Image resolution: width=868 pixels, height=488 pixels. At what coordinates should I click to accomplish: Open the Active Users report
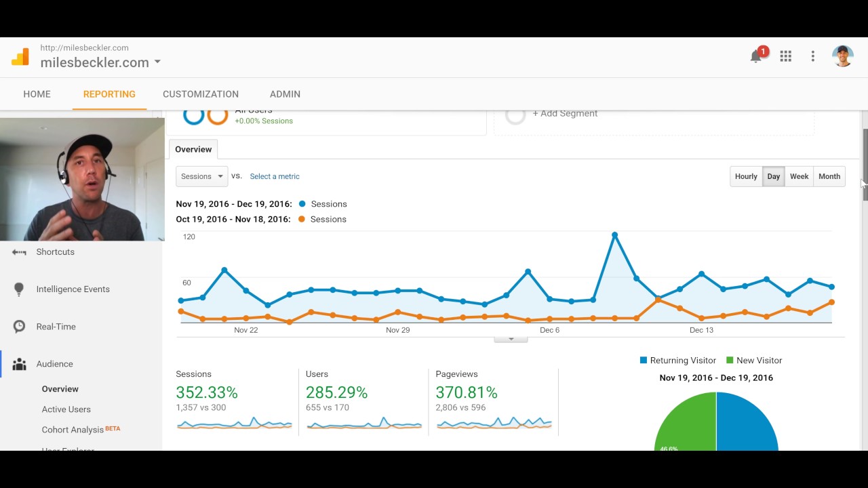(x=66, y=409)
